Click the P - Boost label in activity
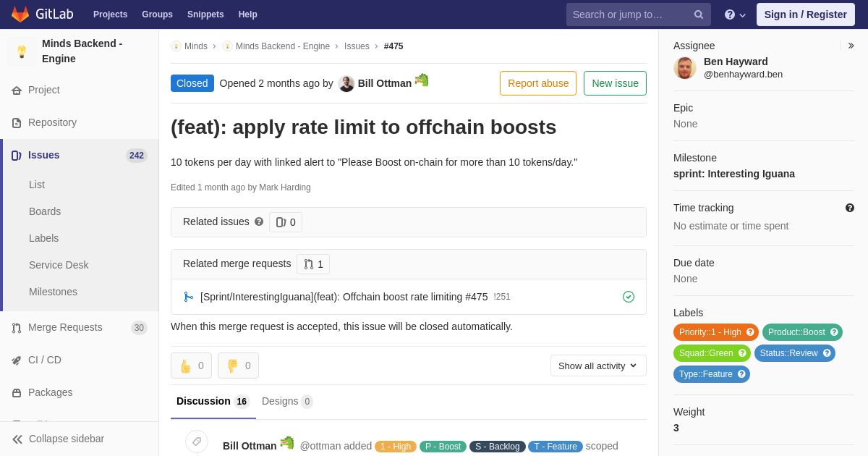 443,447
